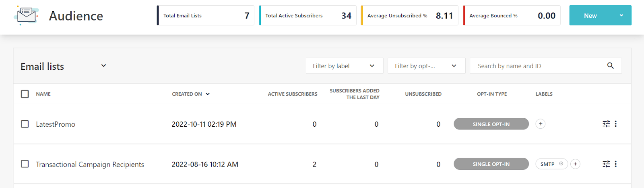Viewport: 644px width, 188px height.
Task: Select all email lists checkbox
Action: click(25, 94)
